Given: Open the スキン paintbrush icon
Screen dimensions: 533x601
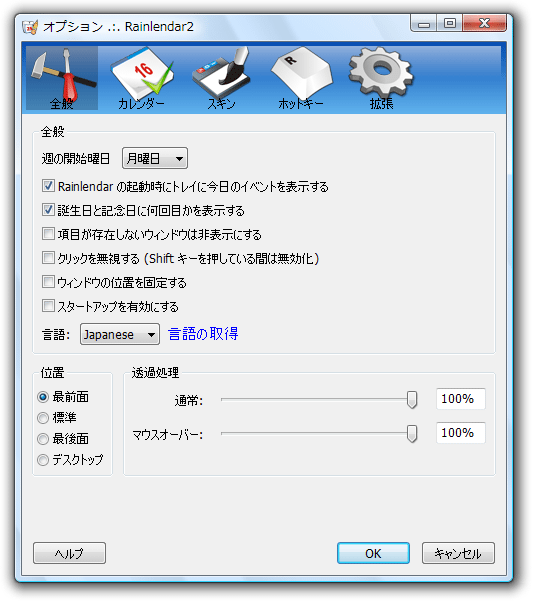Looking at the screenshot, I should [x=221, y=78].
